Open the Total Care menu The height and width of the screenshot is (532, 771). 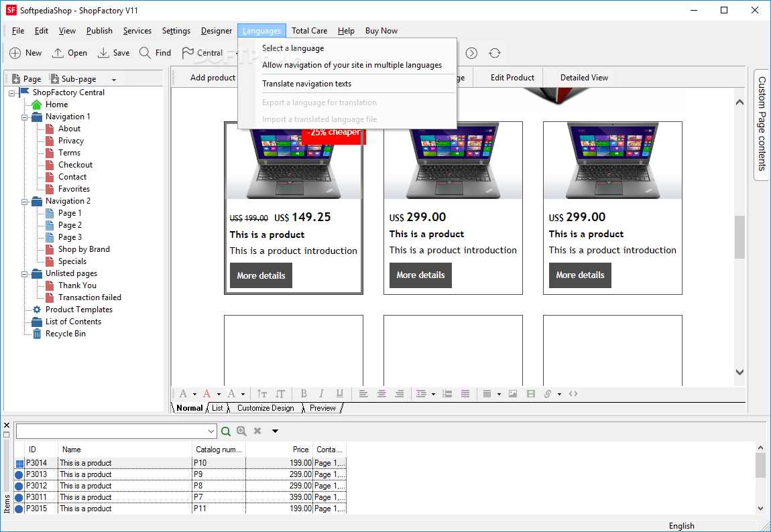click(x=309, y=30)
